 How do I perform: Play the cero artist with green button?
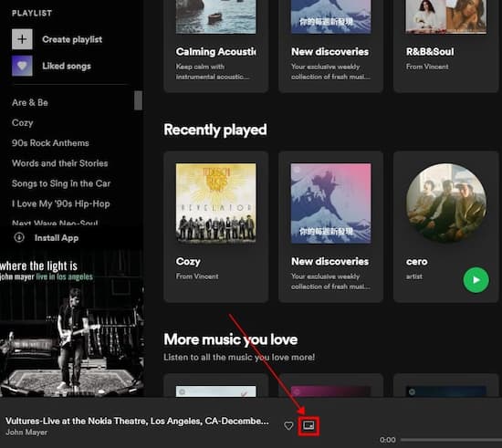476,280
